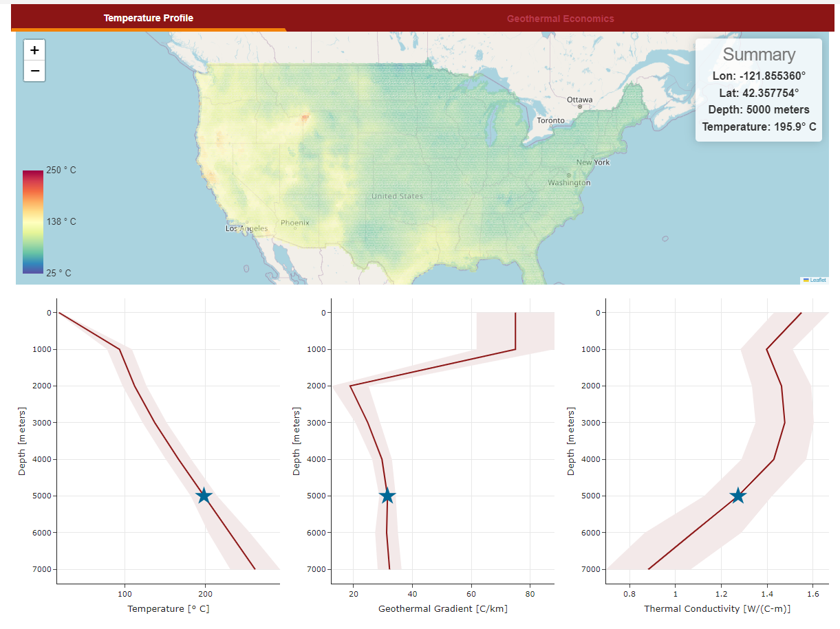The height and width of the screenshot is (629, 840).
Task: Click the star marker on the conductivity plot
Action: point(737,495)
